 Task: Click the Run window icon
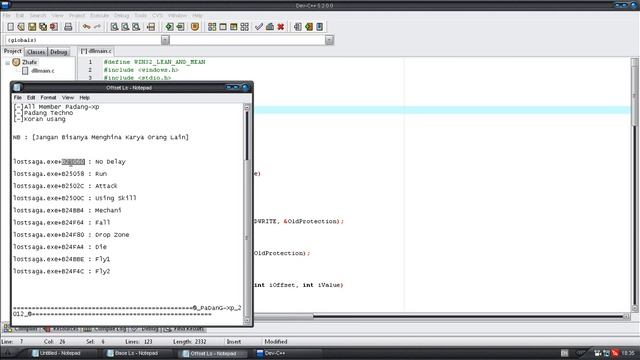[223, 27]
